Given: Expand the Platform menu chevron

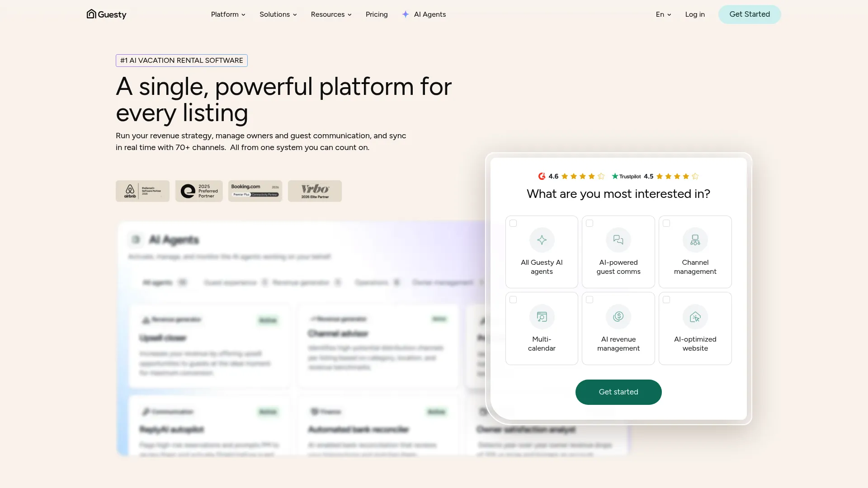Looking at the screenshot, I should 243,15.
